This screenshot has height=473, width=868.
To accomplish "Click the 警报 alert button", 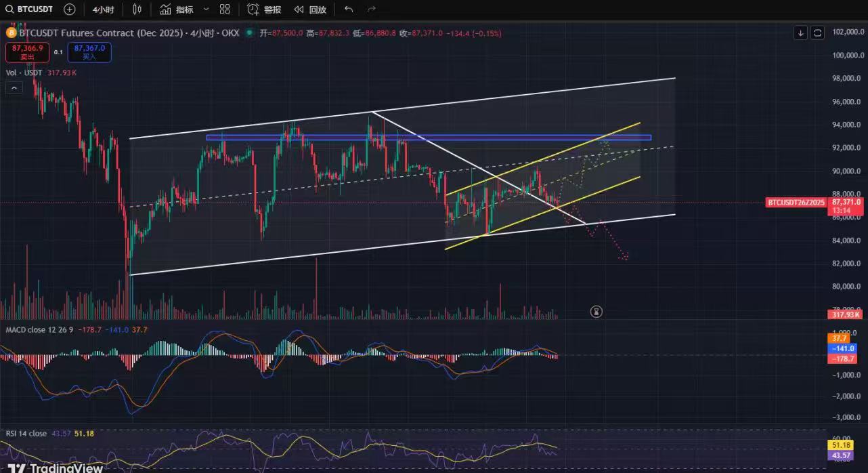I will [x=264, y=9].
